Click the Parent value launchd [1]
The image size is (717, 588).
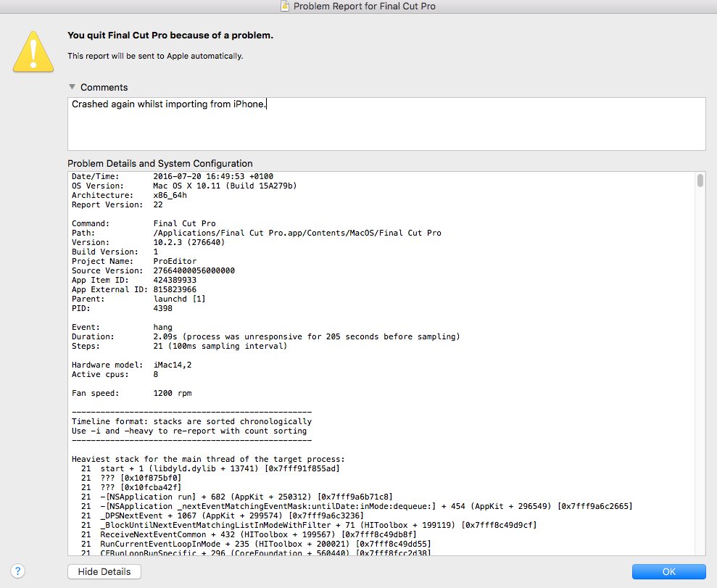pyautogui.click(x=179, y=299)
